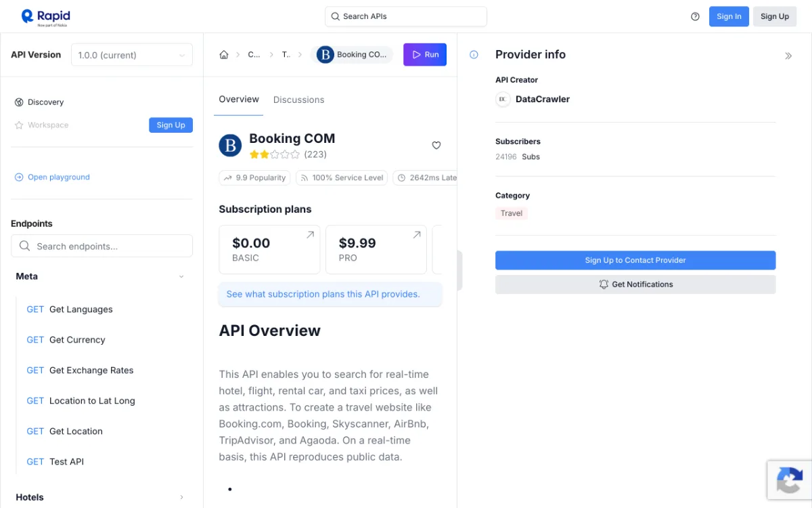Click the DataCrawler avatar icon
Image resolution: width=812 pixels, height=508 pixels.
[x=503, y=99]
